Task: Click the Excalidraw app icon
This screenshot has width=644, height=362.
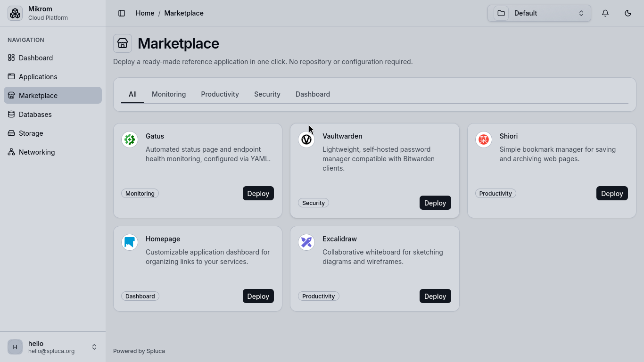Action: pyautogui.click(x=306, y=242)
